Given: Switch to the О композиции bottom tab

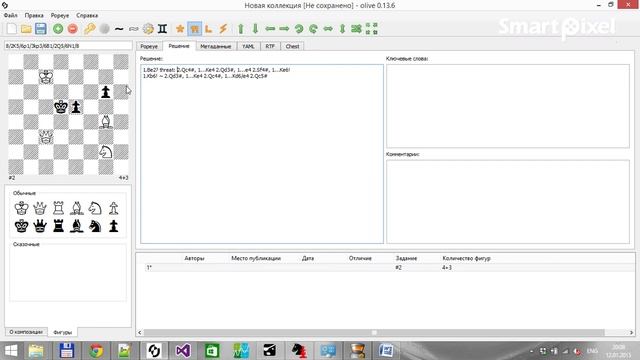Looking at the screenshot, I should 26,332.
